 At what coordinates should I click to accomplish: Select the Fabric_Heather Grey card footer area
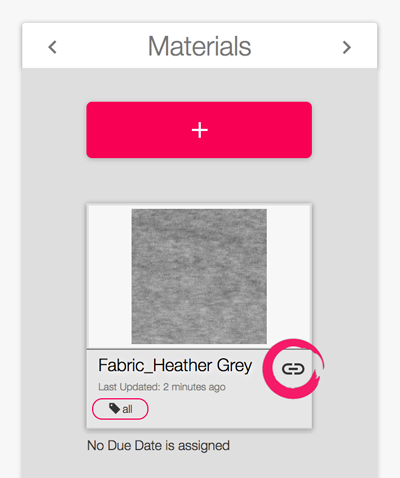pyautogui.click(x=199, y=389)
